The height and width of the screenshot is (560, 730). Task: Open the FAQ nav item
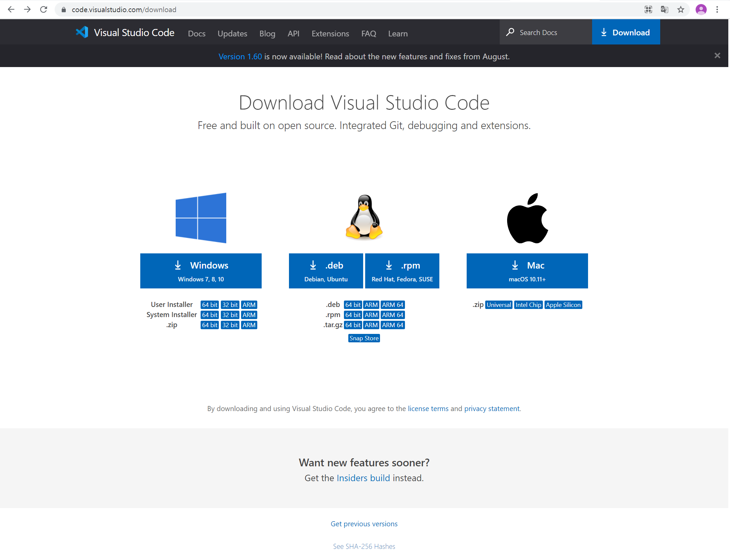369,34
